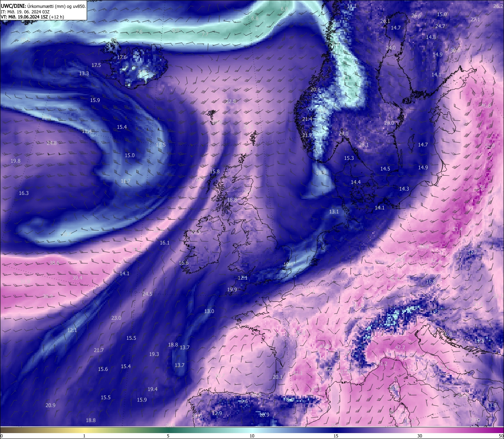Click the 20.1 value label
The width and height of the screenshot is (504, 439).
278,377
